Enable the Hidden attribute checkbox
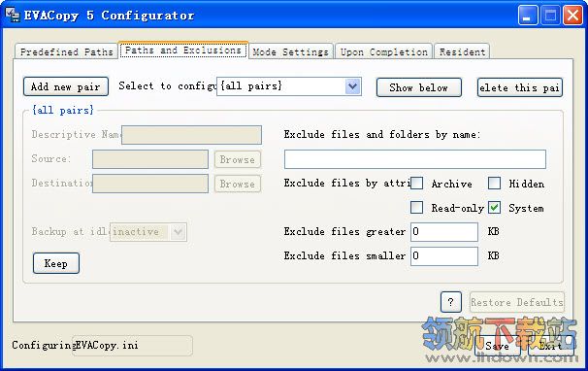The width and height of the screenshot is (588, 371). coord(494,184)
